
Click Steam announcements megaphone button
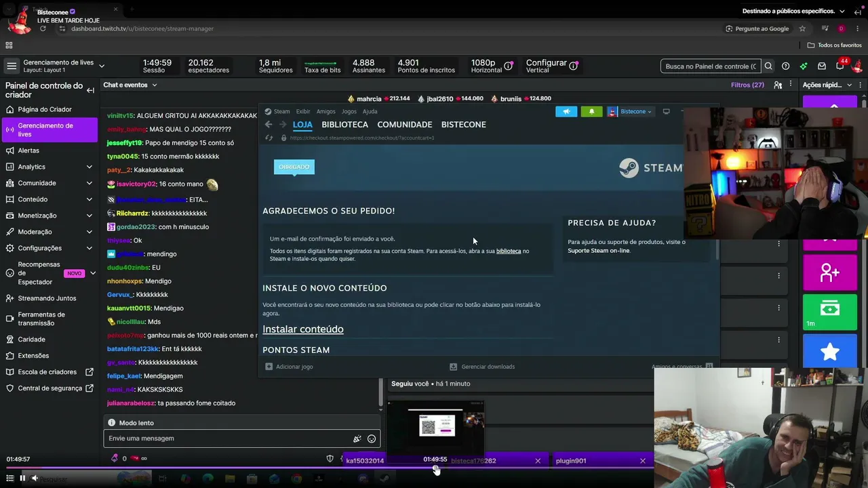(x=566, y=112)
